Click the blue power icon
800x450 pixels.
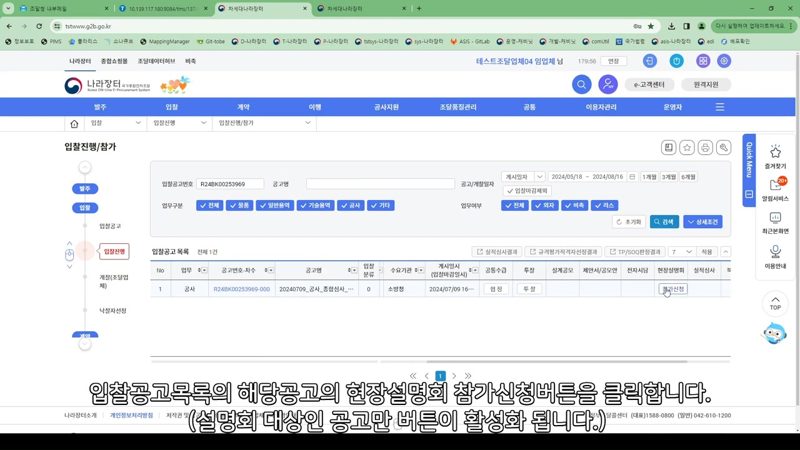pos(677,61)
